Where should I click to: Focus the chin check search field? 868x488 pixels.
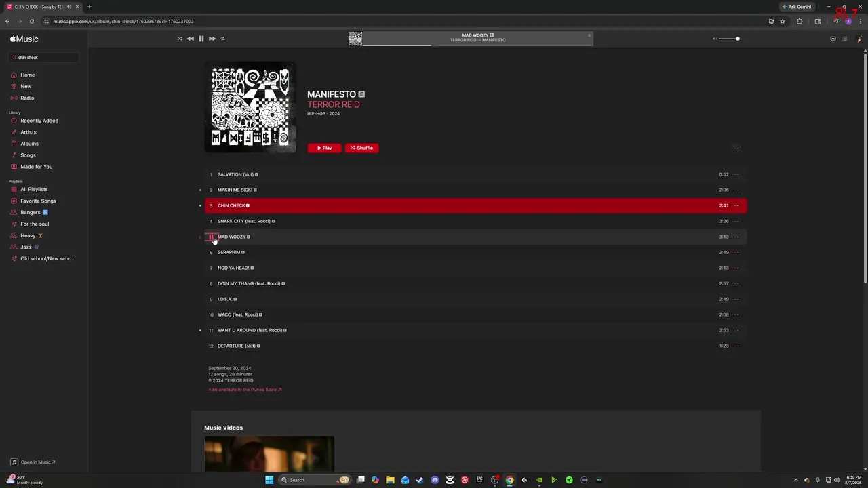(x=44, y=58)
